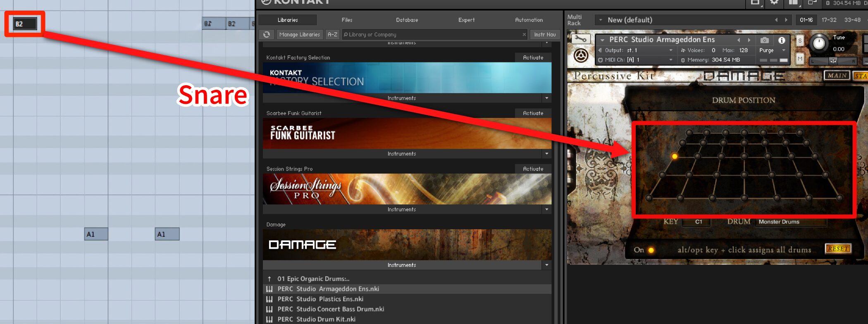Viewport: 868px width, 324px height.
Task: Click the pan slider handle
Action: 833,61
